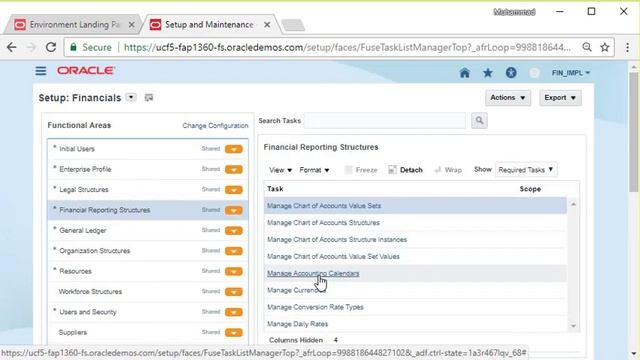Open the accessibility icon in Oracle header
Image resolution: width=640 pixels, height=360 pixels.
[x=511, y=73]
